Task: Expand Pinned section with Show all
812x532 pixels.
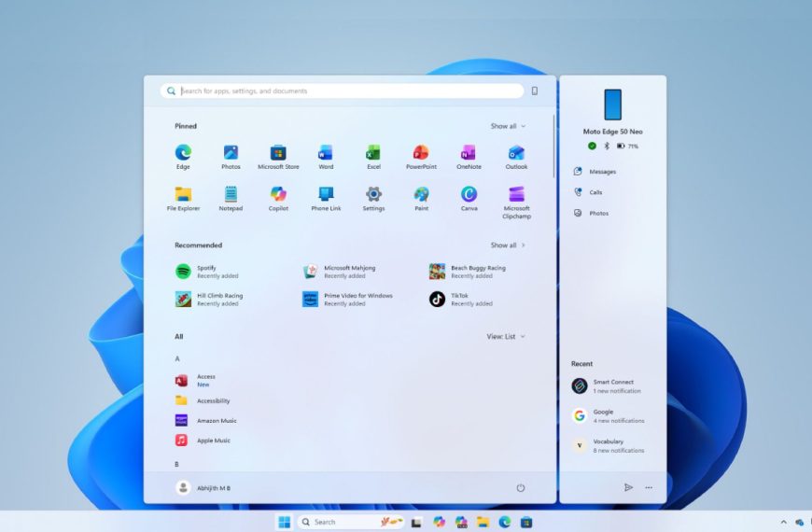Action: tap(508, 126)
